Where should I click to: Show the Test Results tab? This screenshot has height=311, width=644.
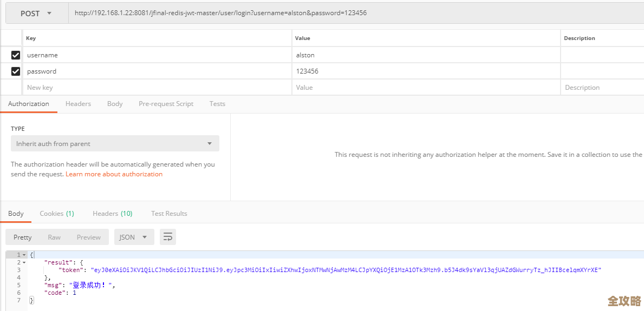169,214
